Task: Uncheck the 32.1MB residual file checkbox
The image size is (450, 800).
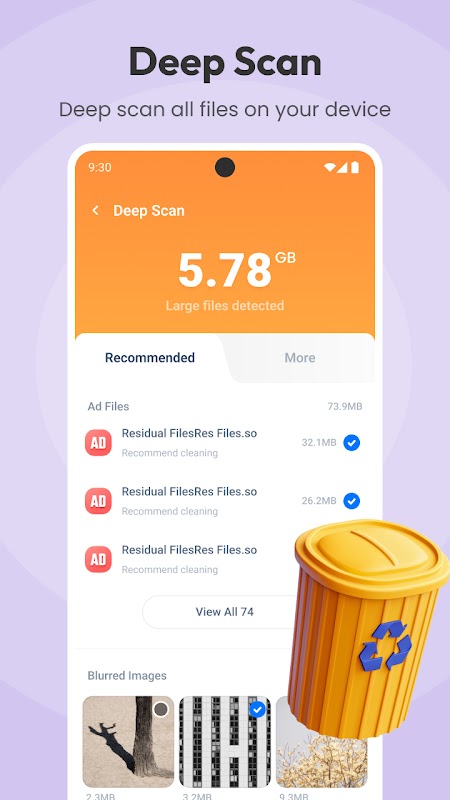Action: pyautogui.click(x=352, y=442)
